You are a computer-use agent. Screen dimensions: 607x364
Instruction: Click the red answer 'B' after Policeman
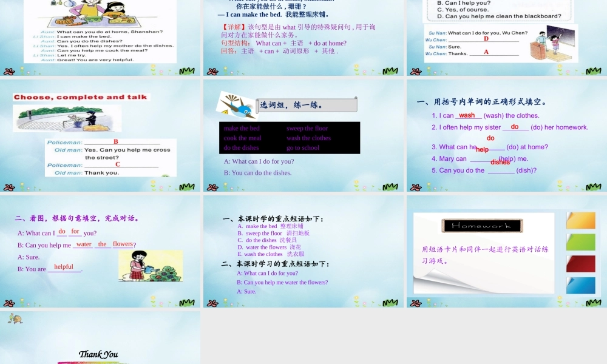(116, 141)
